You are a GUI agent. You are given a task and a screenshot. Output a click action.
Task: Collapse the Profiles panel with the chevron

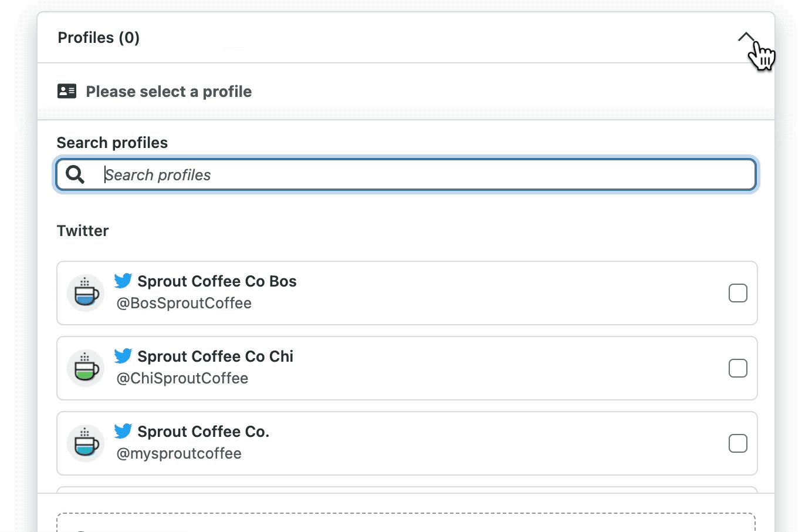[746, 38]
